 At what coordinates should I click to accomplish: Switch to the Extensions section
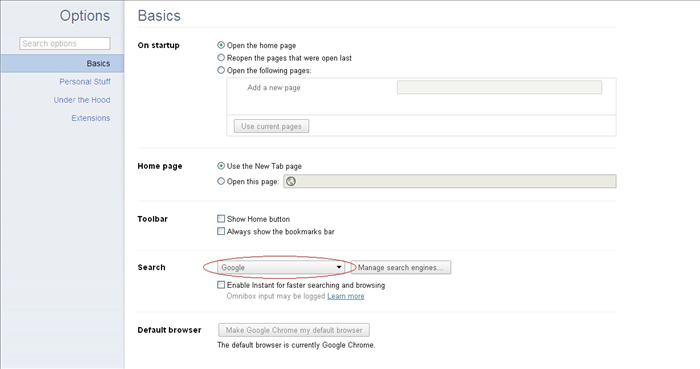pos(91,118)
